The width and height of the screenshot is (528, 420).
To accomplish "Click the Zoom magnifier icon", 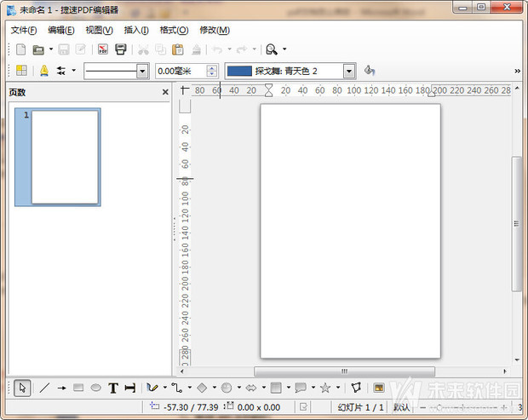I will (x=272, y=49).
